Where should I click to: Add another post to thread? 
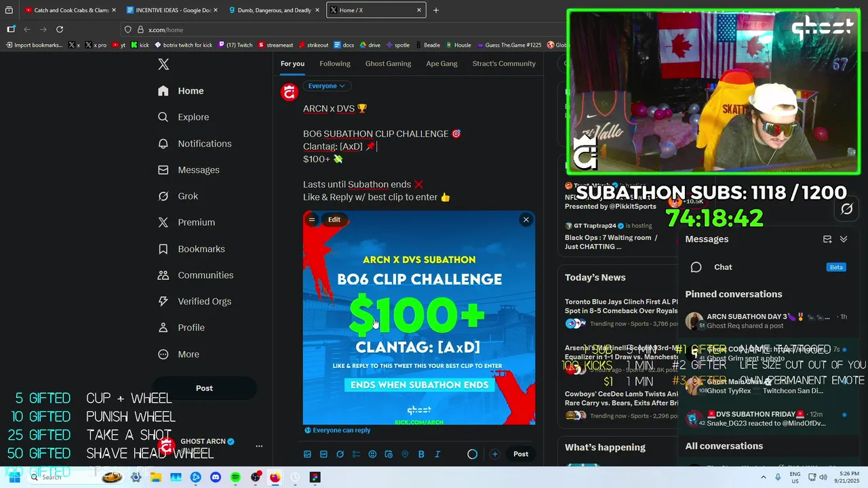494,454
